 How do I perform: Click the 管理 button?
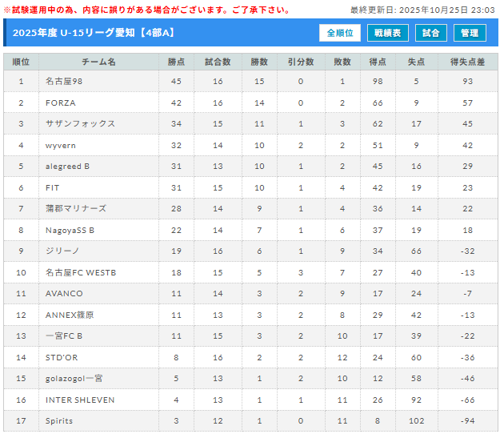click(470, 33)
